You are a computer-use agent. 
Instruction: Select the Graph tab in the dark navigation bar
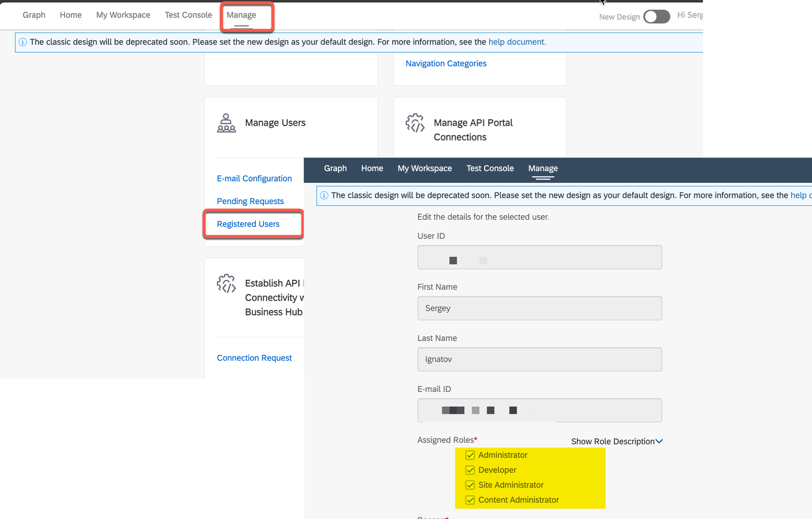(335, 168)
